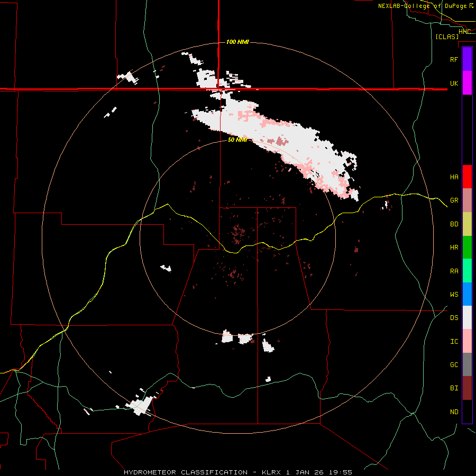Viewport: 476px width, 476px height.
Task: Click the GC legend label
Action: coord(454,365)
